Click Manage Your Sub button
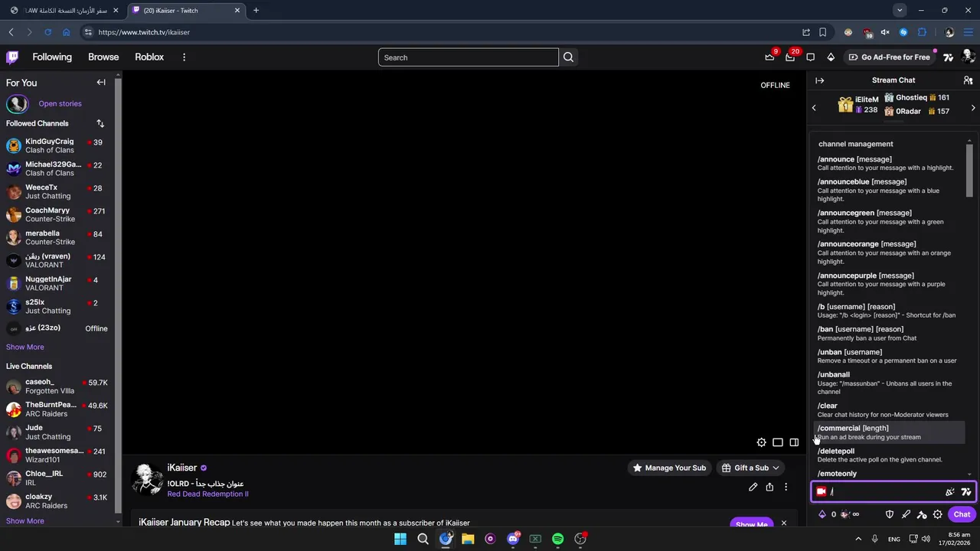The image size is (980, 551). coord(669,468)
